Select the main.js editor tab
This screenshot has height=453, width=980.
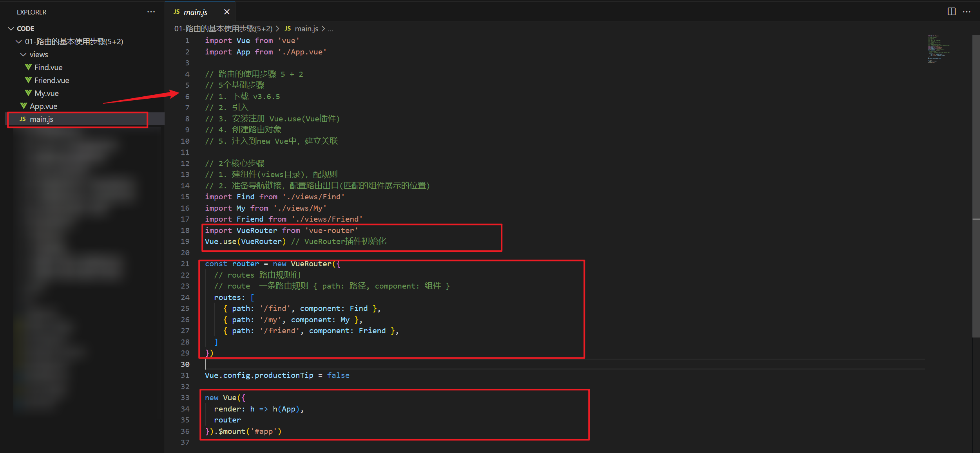point(200,12)
